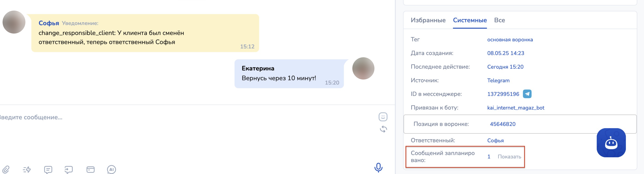Open the kai_internet_magaz_bot link

point(516,108)
